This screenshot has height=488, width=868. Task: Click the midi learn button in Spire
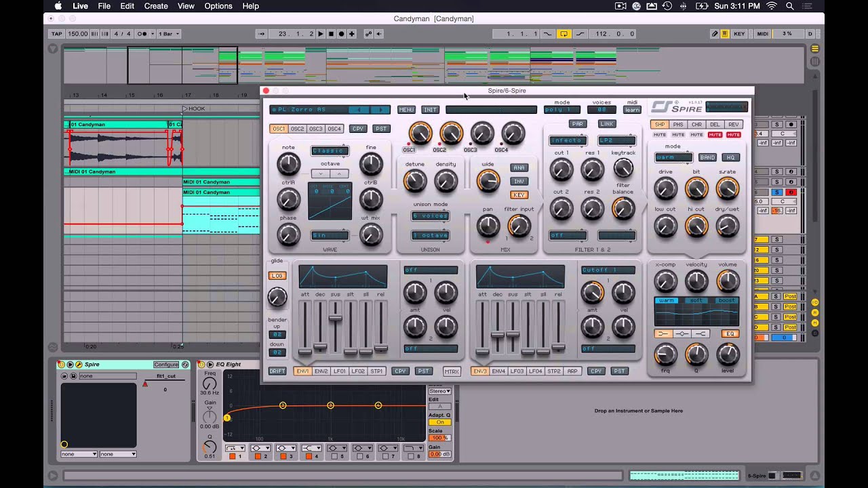pyautogui.click(x=632, y=110)
